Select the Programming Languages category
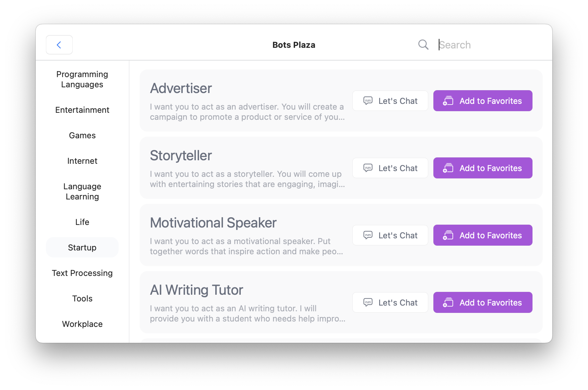Viewport: 588px width, 390px height. (x=82, y=79)
